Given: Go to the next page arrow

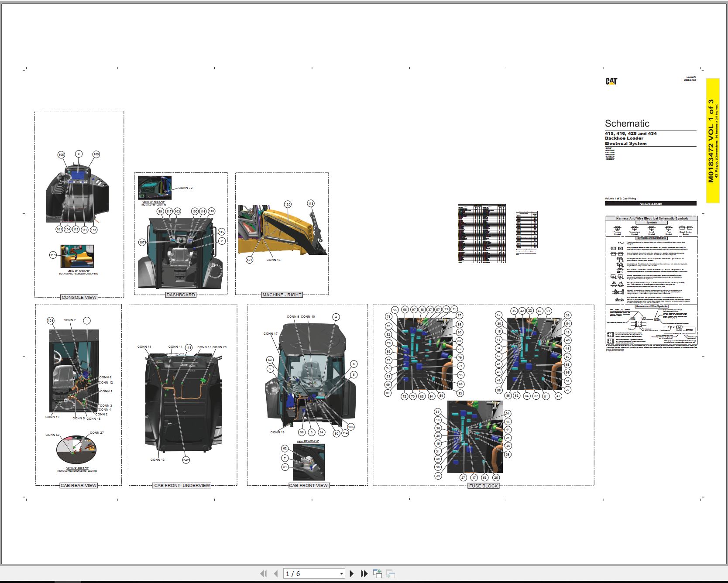Looking at the screenshot, I should 352,574.
